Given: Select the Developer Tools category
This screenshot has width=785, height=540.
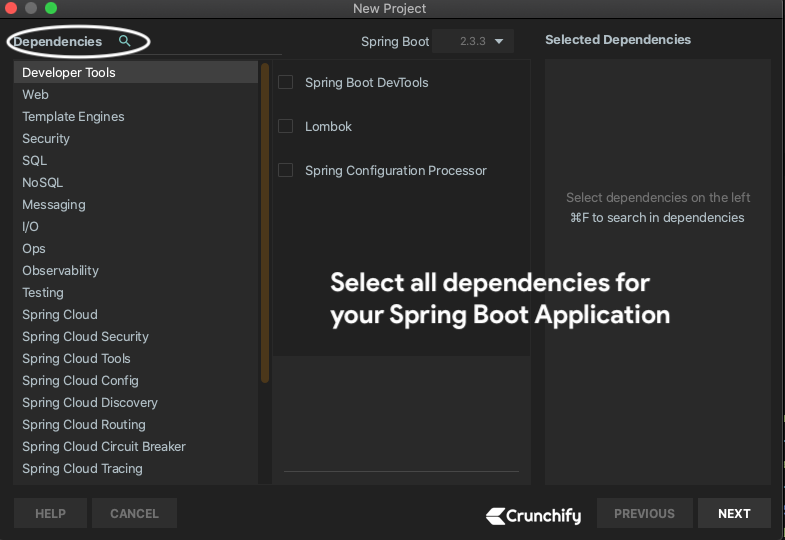Looking at the screenshot, I should point(69,72).
